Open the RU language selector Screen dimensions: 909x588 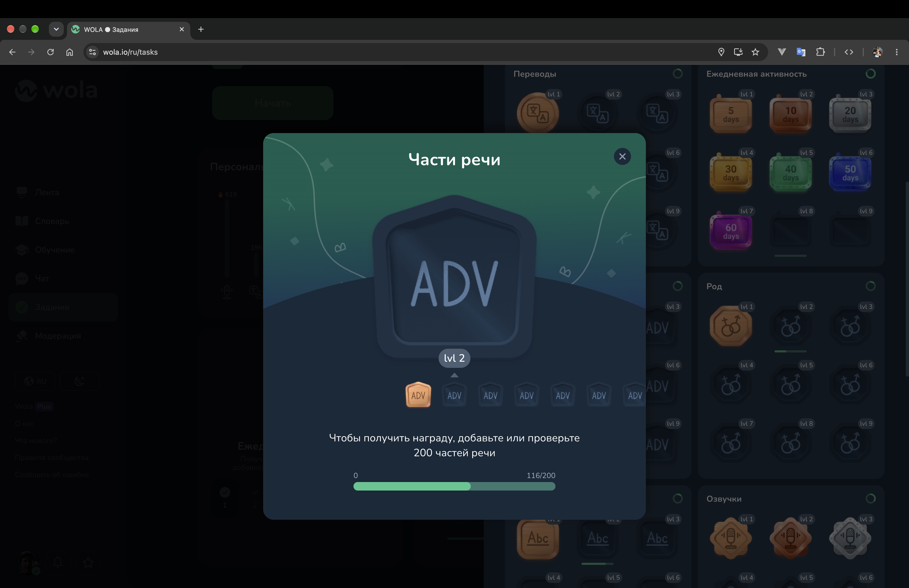35,381
